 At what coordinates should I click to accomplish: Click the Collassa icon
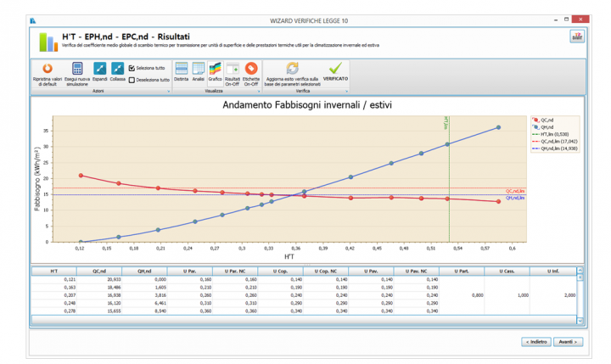coord(118,68)
